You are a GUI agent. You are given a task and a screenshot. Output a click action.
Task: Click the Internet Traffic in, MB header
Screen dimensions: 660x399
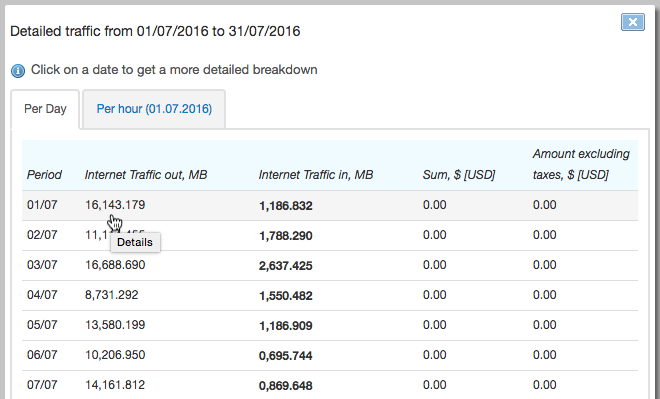click(316, 175)
